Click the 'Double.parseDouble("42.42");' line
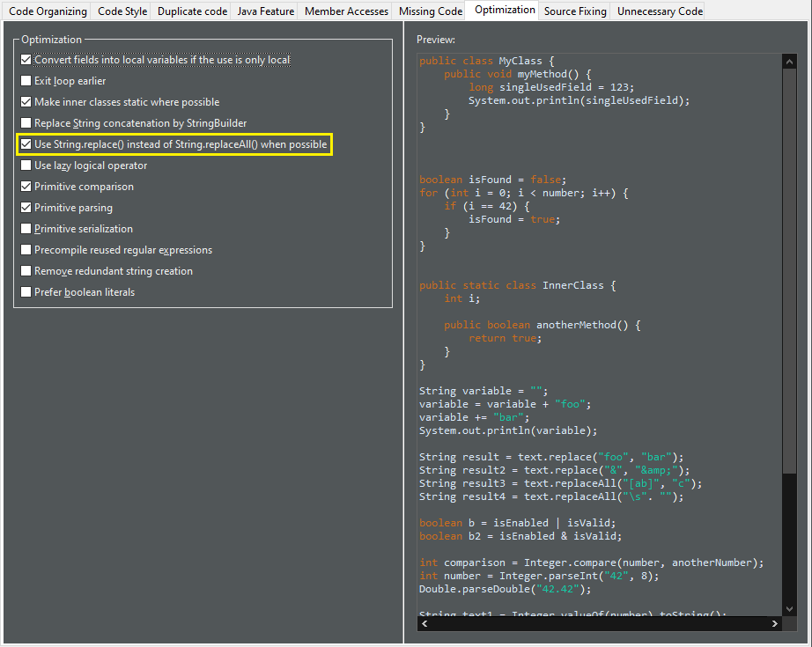This screenshot has height=647, width=812. pyautogui.click(x=505, y=589)
